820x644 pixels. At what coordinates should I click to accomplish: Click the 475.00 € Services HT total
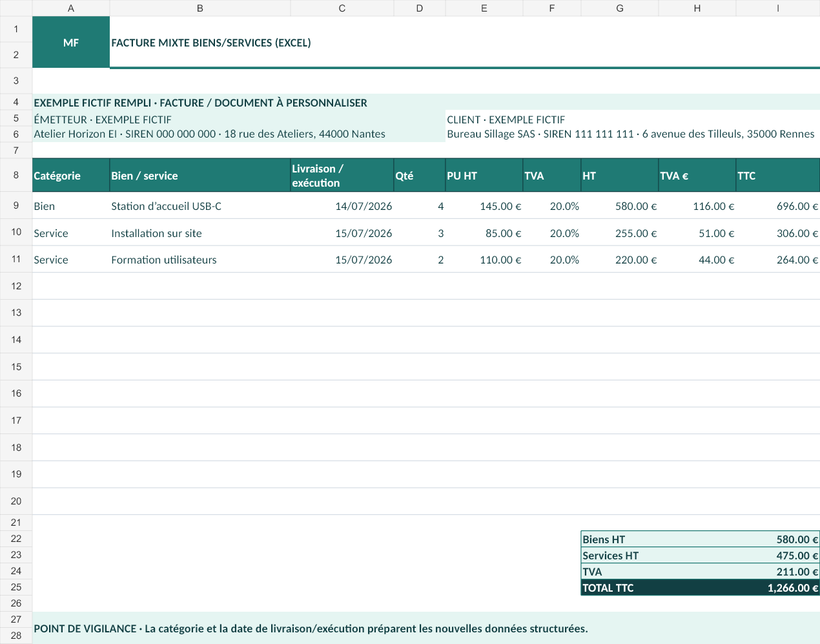click(x=778, y=555)
